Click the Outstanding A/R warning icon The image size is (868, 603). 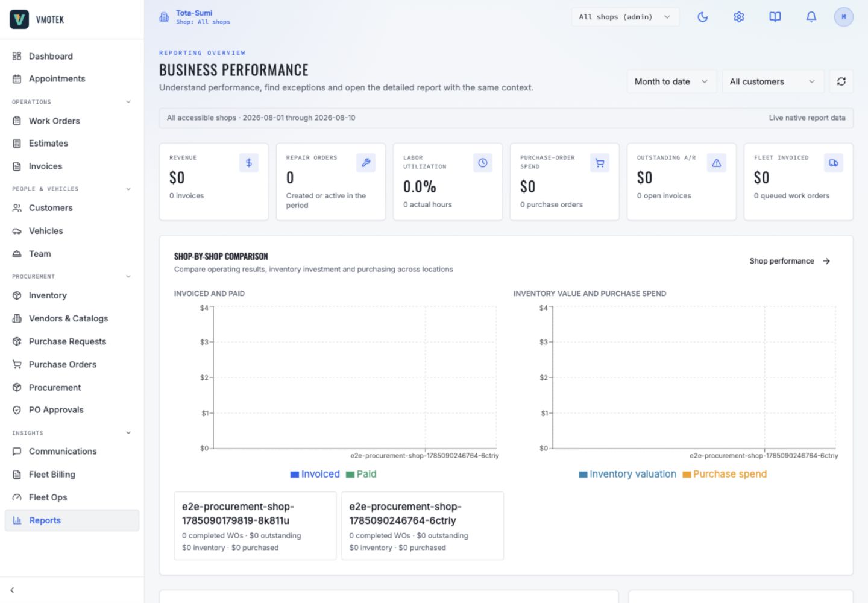coord(717,163)
